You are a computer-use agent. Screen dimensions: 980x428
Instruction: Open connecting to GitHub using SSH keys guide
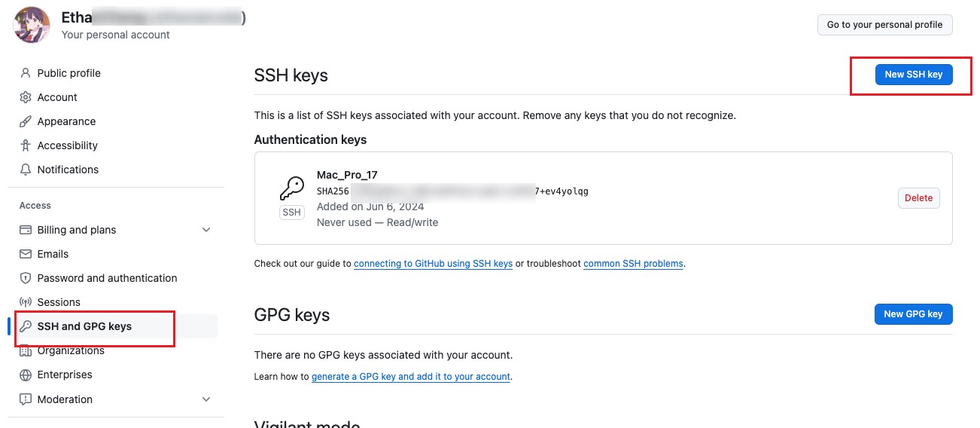click(433, 264)
